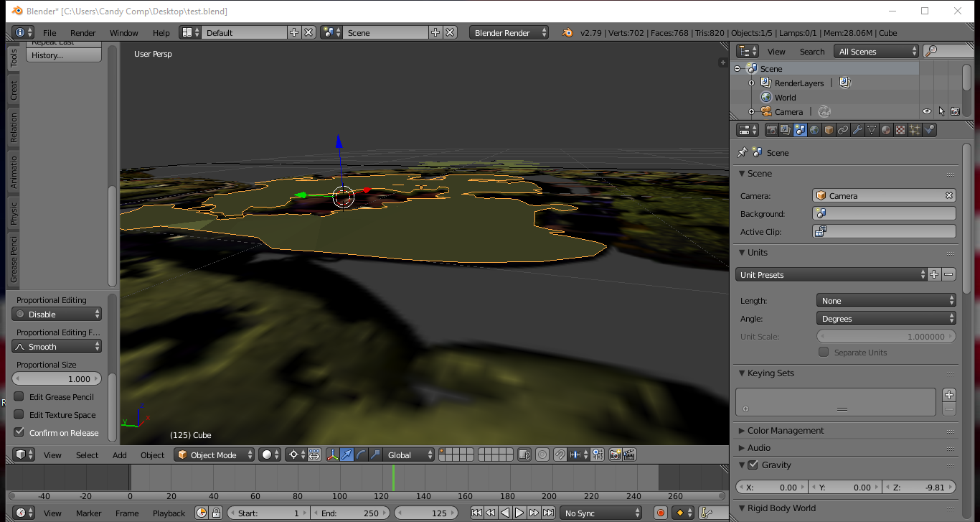The image size is (980, 522).
Task: Expand the Color Management panel
Action: (786, 430)
